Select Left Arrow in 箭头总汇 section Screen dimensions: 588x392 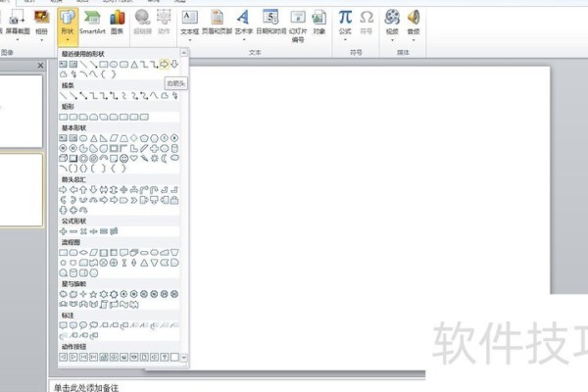point(73,190)
